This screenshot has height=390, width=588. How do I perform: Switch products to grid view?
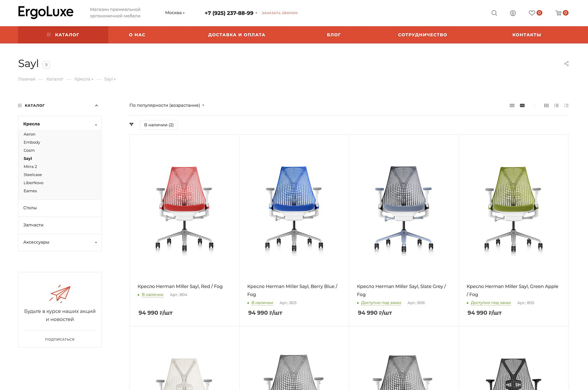tap(546, 105)
